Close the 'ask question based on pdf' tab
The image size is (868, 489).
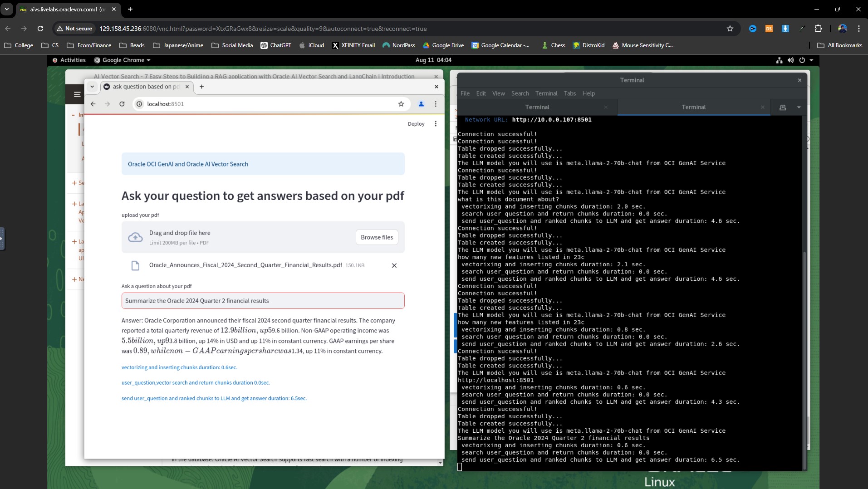pyautogui.click(x=187, y=87)
